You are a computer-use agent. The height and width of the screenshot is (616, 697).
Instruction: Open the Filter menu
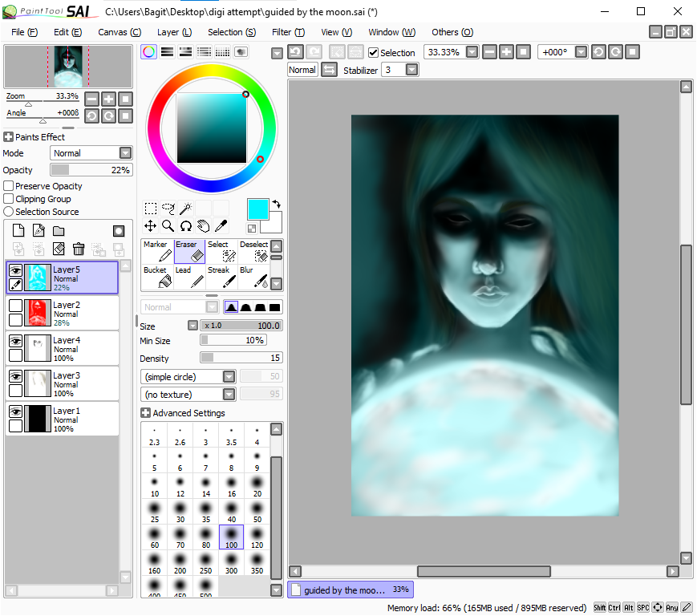pyautogui.click(x=288, y=32)
